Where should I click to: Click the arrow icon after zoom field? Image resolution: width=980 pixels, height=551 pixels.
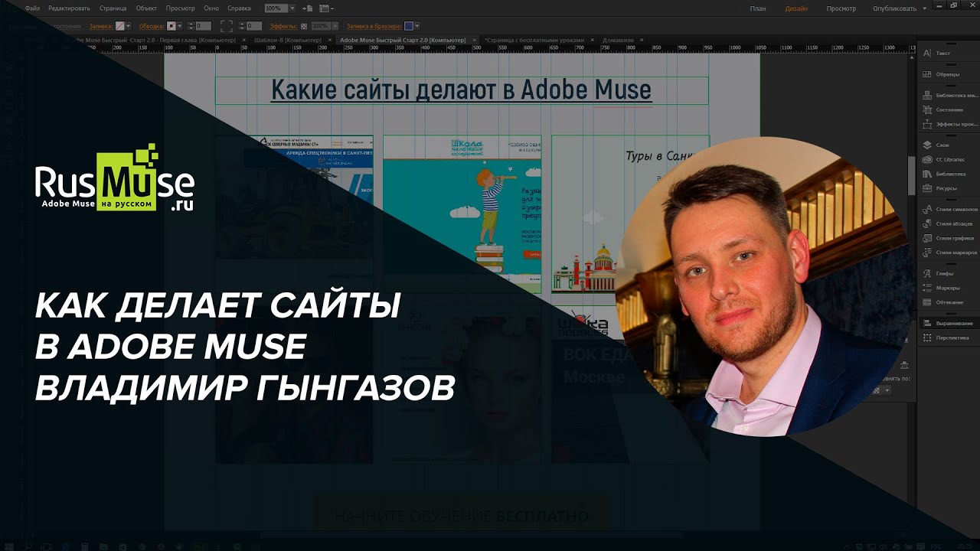308,8
